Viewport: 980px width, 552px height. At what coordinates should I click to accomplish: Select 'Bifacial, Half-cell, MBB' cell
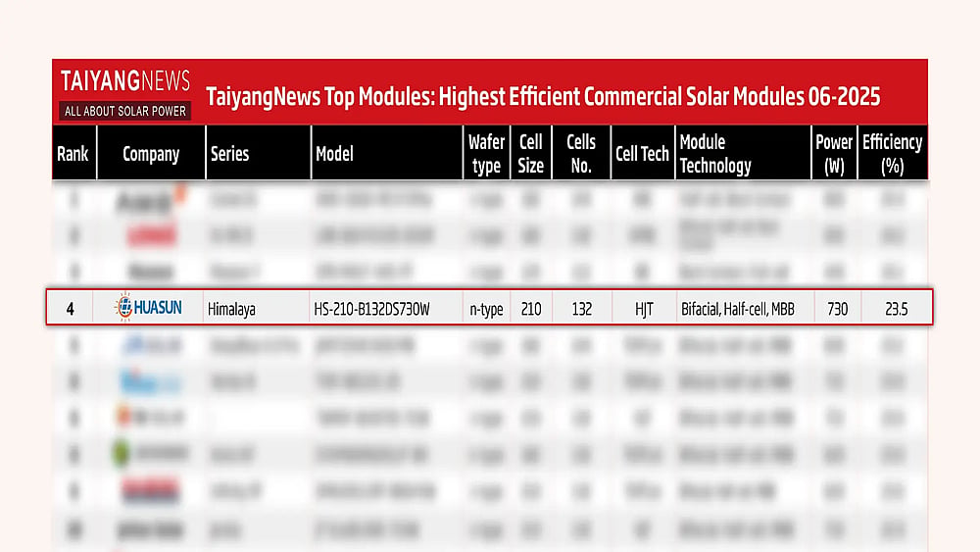(738, 309)
